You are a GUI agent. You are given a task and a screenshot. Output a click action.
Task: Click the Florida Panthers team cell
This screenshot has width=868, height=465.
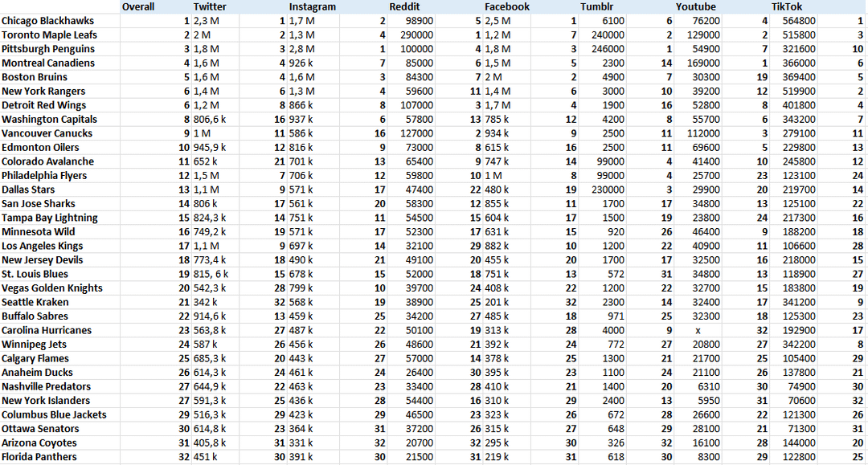coord(39,457)
